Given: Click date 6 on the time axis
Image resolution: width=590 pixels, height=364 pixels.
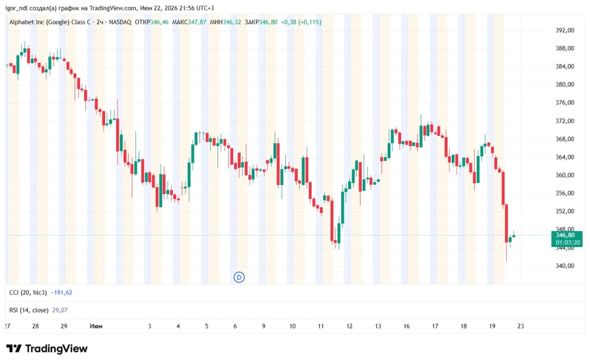Looking at the screenshot, I should [235, 326].
